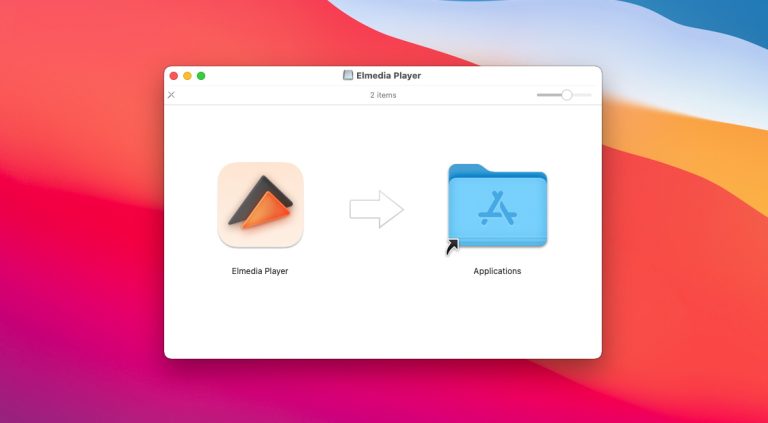Click right end of icon size slider track

[x=589, y=94]
